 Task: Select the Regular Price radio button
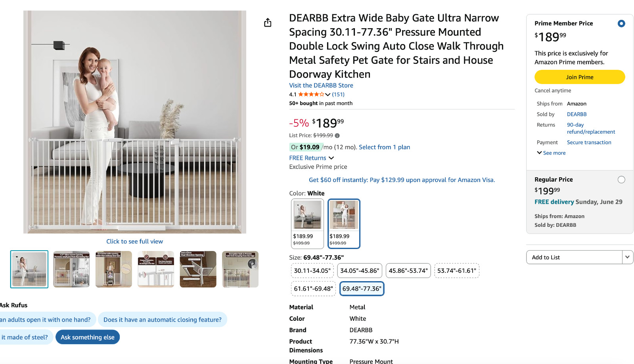(621, 180)
